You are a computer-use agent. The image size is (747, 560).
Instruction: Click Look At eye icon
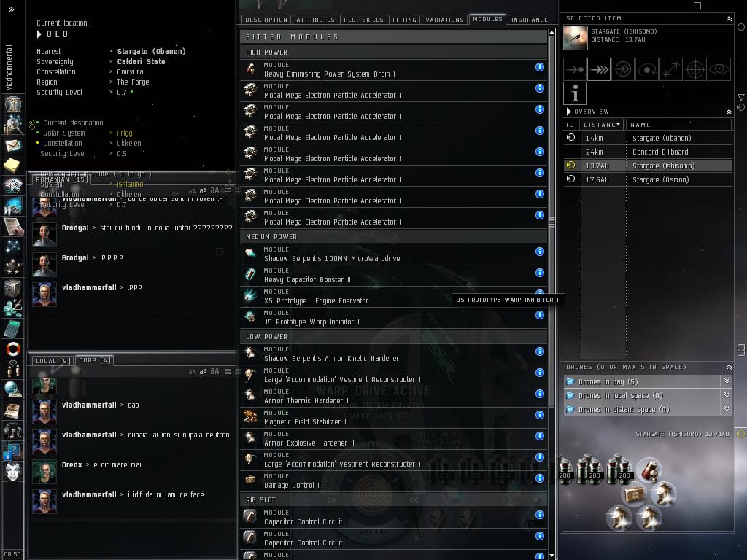coord(719,69)
